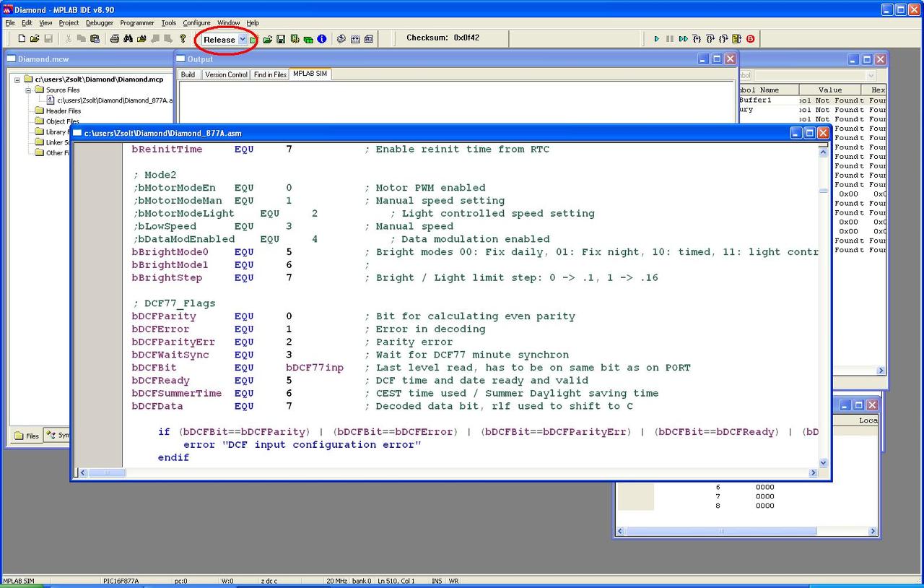Open the Help menu
This screenshot has width=924, height=588.
(253, 23)
